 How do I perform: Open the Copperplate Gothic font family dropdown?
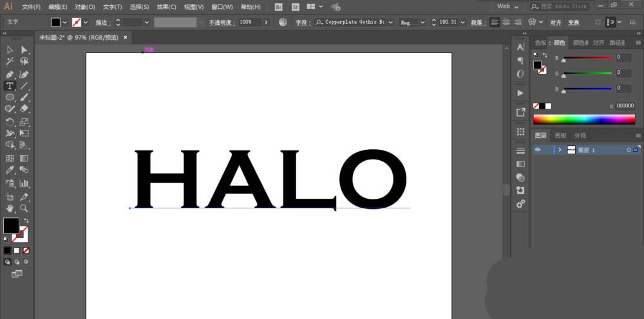(390, 22)
